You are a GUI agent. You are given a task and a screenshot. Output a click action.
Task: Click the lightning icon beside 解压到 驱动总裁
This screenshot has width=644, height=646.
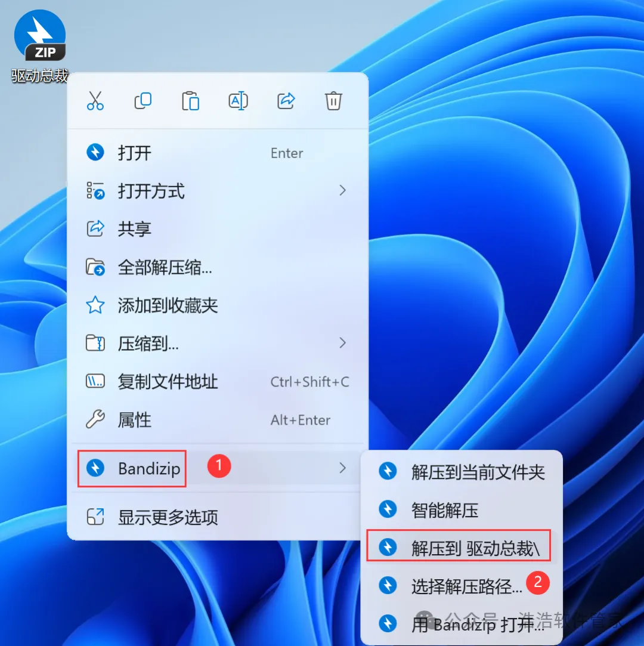388,547
